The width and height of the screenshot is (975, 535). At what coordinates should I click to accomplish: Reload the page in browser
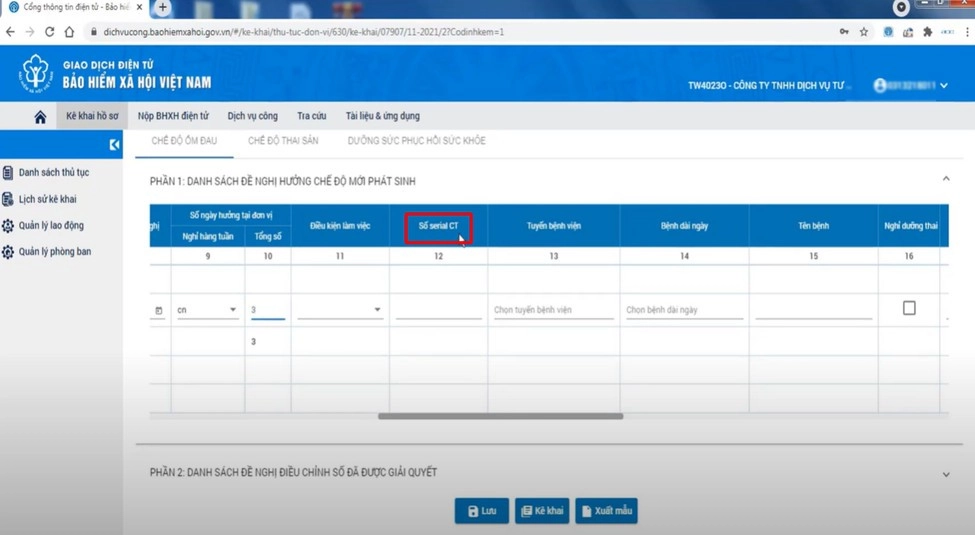49,32
